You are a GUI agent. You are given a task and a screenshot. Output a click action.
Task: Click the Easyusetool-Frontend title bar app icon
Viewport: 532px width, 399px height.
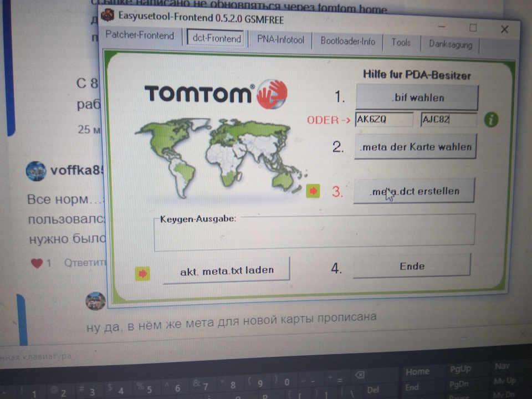coord(108,14)
